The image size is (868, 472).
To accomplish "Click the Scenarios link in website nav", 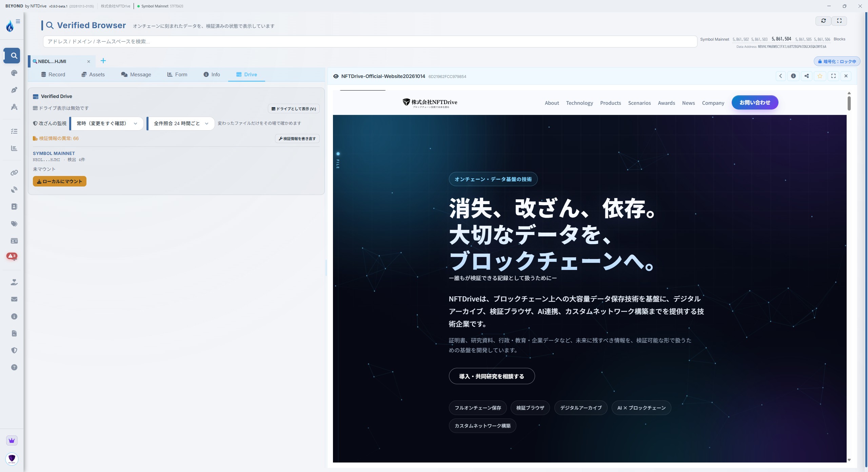I will pos(639,103).
